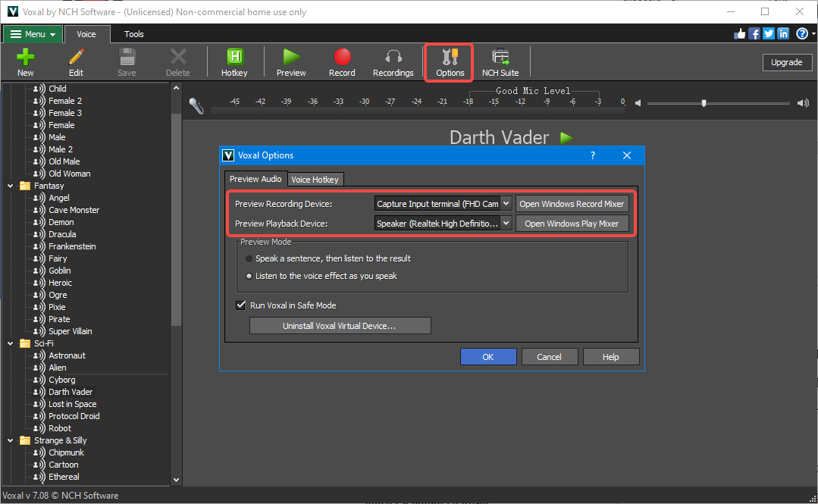Select the Dracula voice icon
The width and height of the screenshot is (818, 504).
point(39,234)
